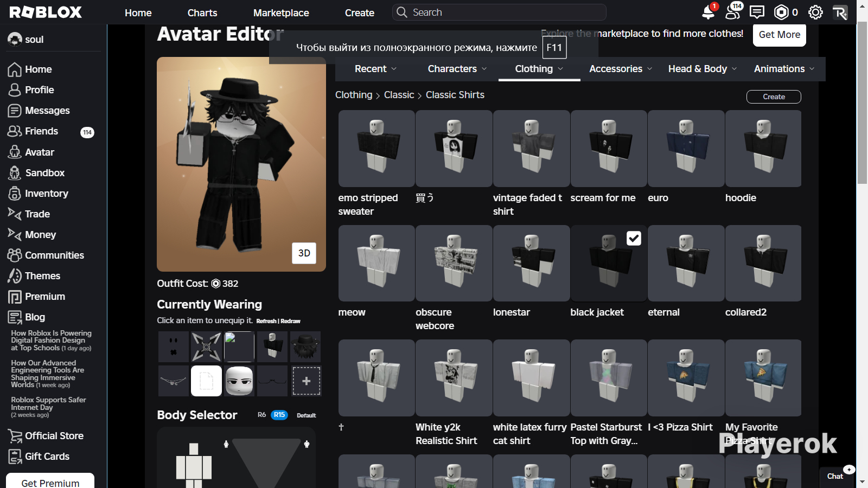Click the Inventory icon in the sidebar
The width and height of the screenshot is (868, 488).
15,194
